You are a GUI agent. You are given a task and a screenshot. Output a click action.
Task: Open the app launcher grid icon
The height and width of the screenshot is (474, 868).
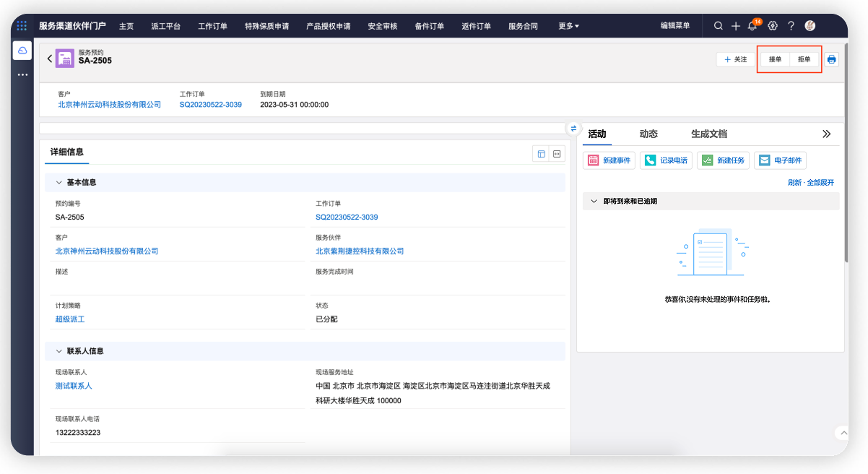tap(22, 26)
